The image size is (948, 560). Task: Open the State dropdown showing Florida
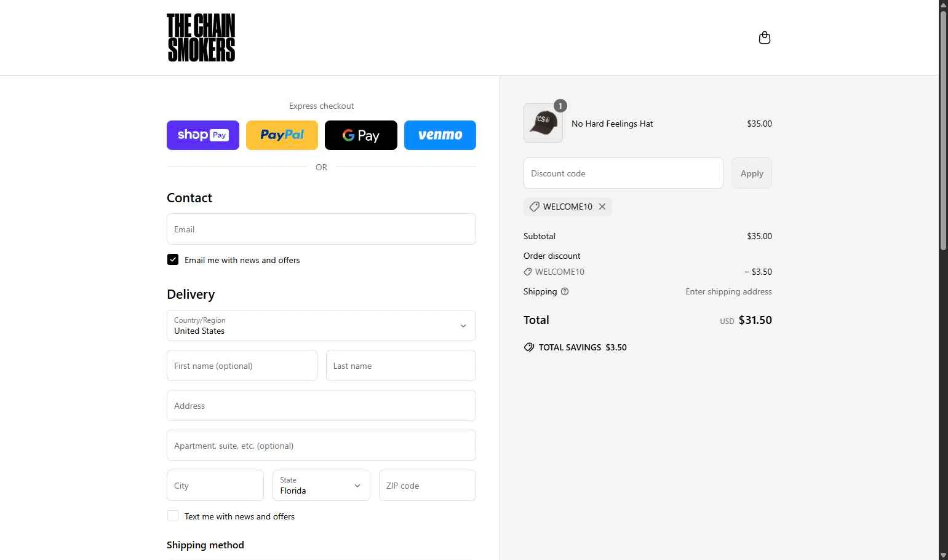321,486
